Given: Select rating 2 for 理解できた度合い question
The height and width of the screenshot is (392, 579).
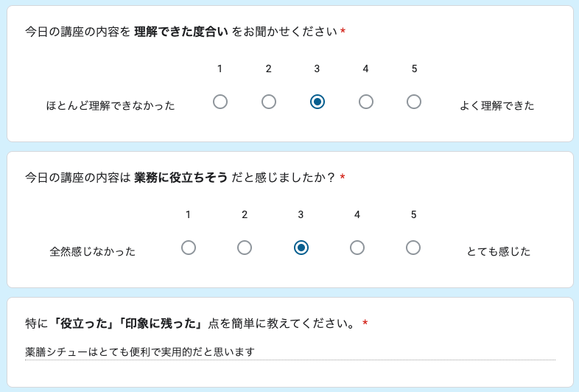Looking at the screenshot, I should (x=269, y=102).
